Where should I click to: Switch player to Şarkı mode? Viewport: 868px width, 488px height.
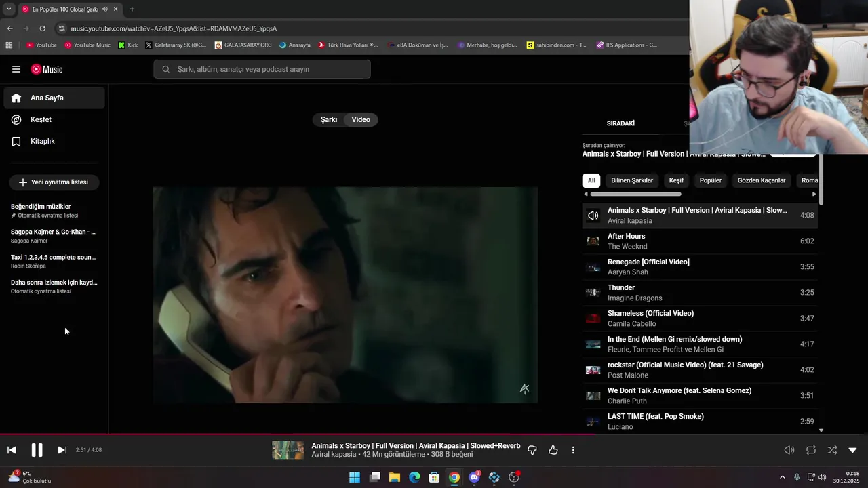[329, 119]
